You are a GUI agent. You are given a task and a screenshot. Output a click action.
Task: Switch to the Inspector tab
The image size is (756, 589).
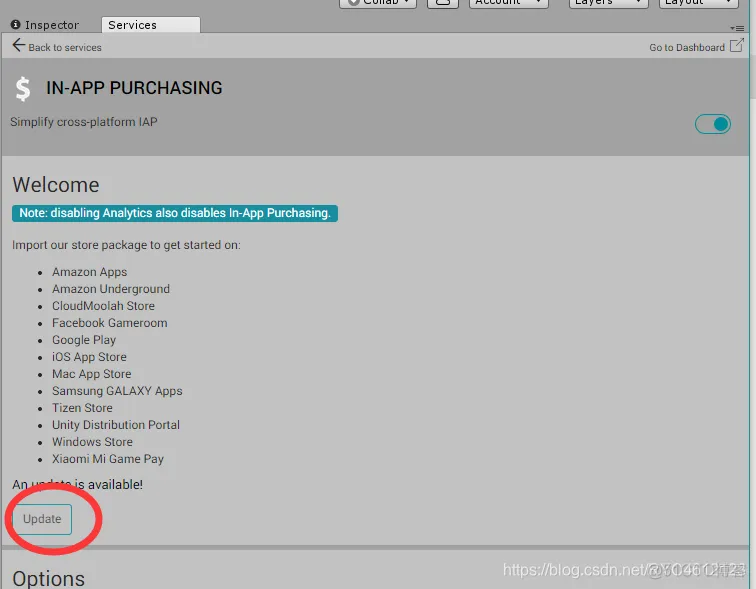(x=45, y=25)
